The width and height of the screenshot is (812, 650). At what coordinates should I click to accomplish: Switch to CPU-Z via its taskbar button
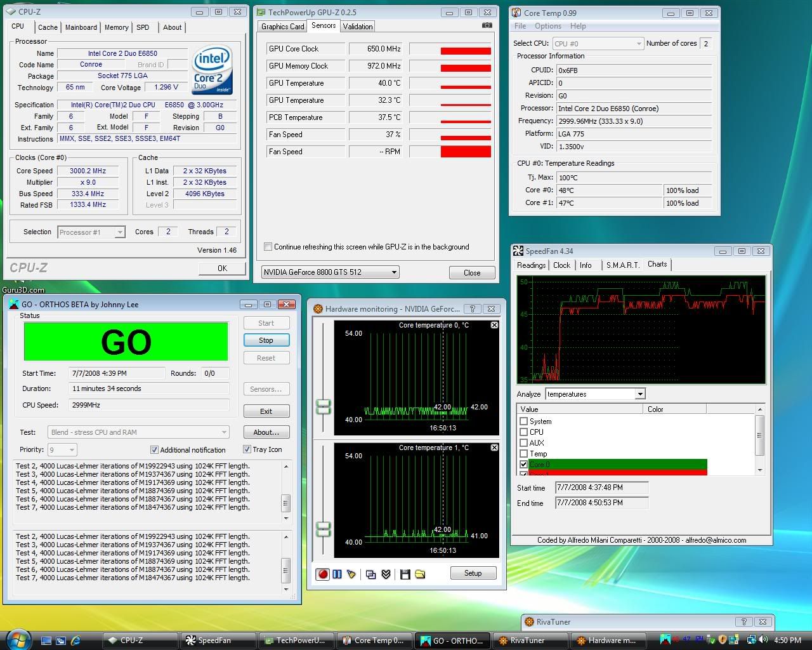141,640
